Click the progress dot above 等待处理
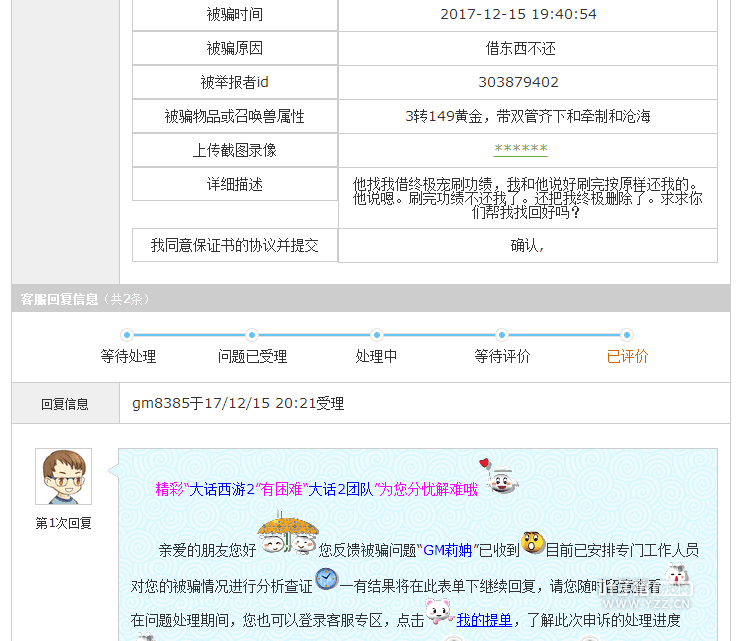Image resolution: width=737 pixels, height=641 pixels. [x=127, y=335]
